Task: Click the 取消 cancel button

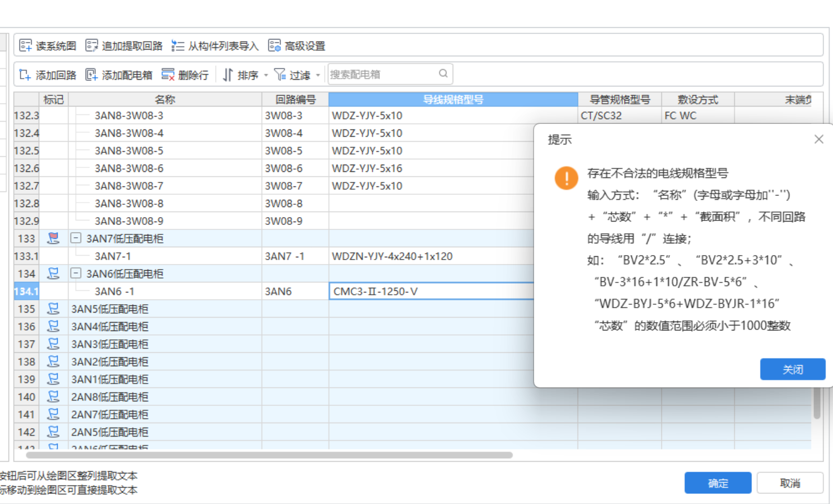Action: click(790, 483)
